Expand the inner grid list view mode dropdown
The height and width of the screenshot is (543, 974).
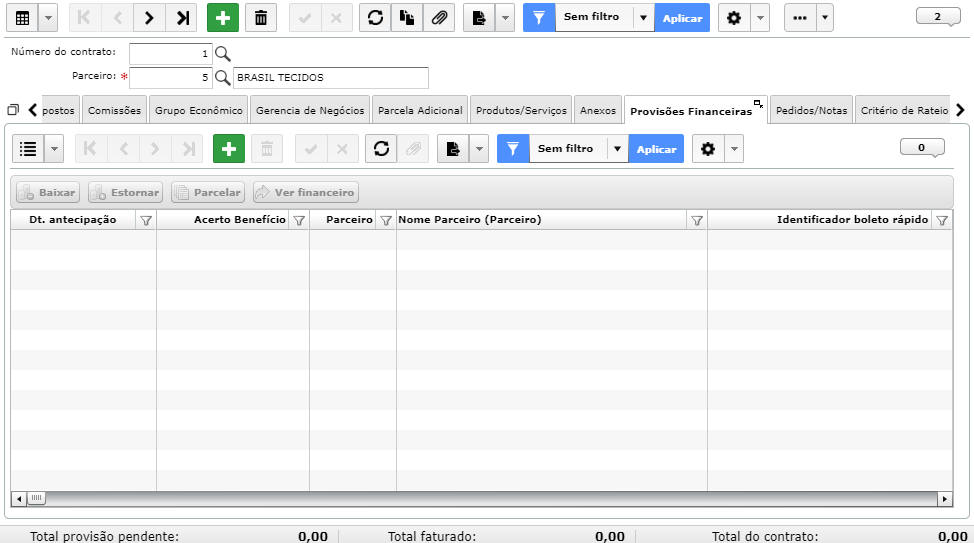54,149
